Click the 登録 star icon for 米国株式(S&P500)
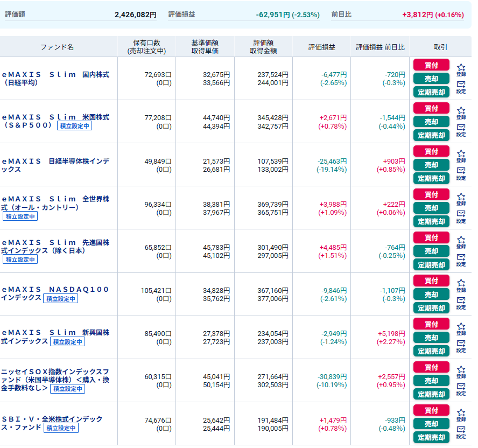Image resolution: width=478 pixels, height=448 pixels. pos(461,113)
